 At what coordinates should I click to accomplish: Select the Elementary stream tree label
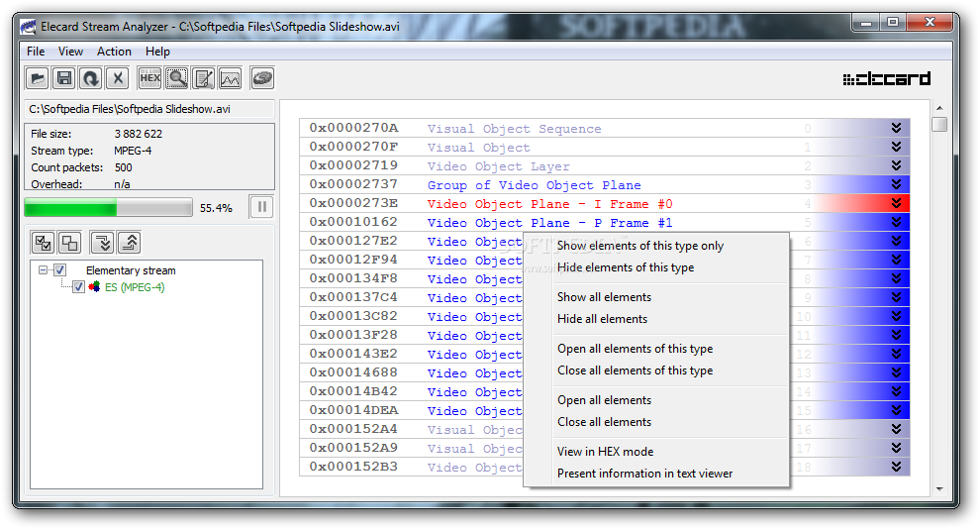pos(131,270)
